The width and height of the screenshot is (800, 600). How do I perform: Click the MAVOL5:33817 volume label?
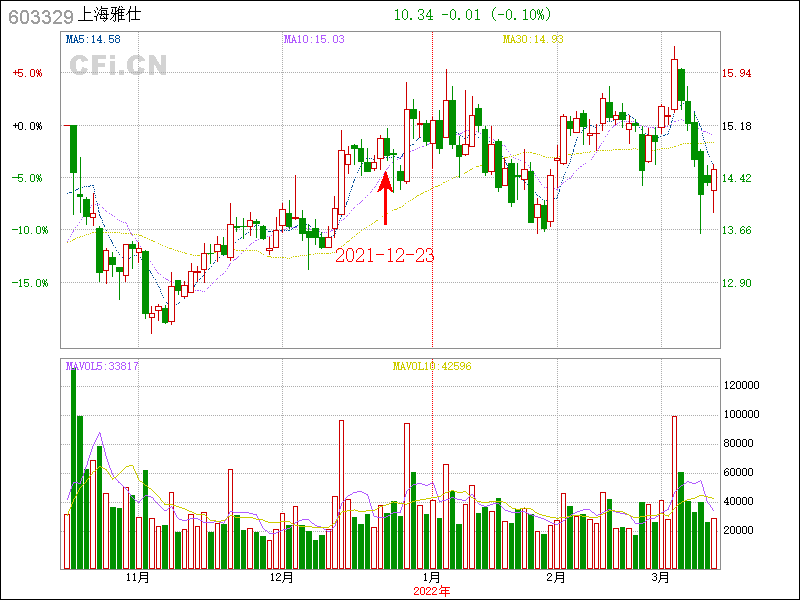102,366
